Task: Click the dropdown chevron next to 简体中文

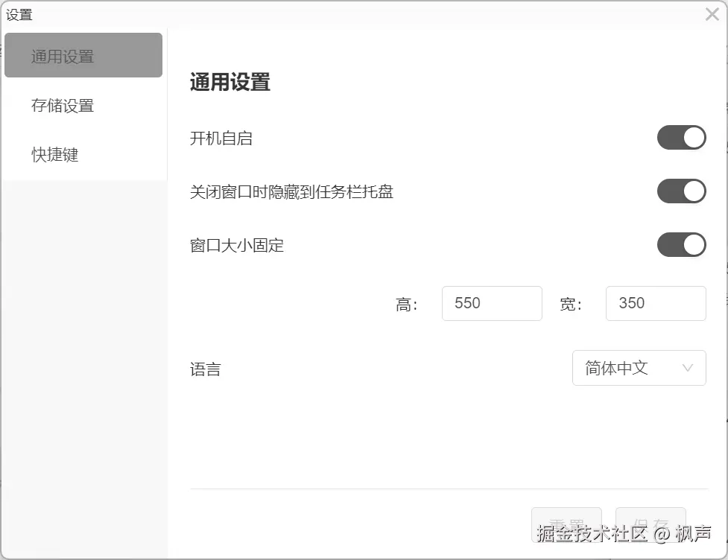Action: coord(687,368)
